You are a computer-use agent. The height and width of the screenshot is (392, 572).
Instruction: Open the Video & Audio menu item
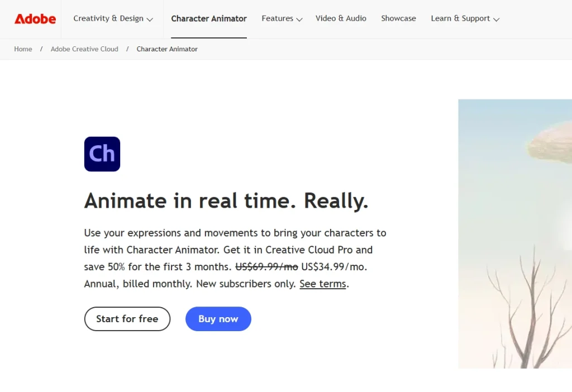pos(341,18)
